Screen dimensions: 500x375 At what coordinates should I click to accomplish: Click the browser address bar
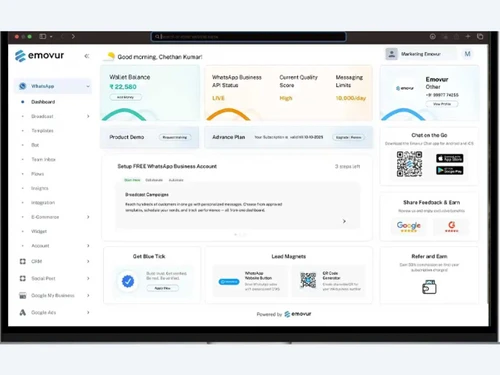pyautogui.click(x=249, y=36)
